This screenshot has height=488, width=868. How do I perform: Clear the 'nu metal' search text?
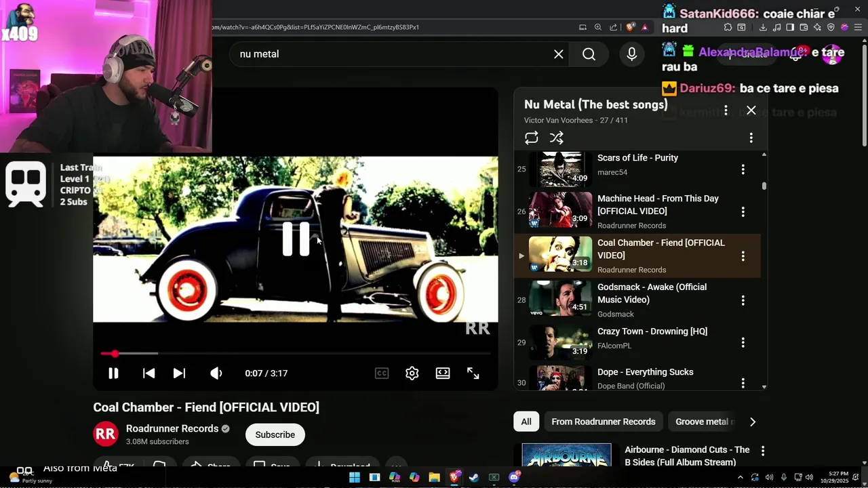559,54
